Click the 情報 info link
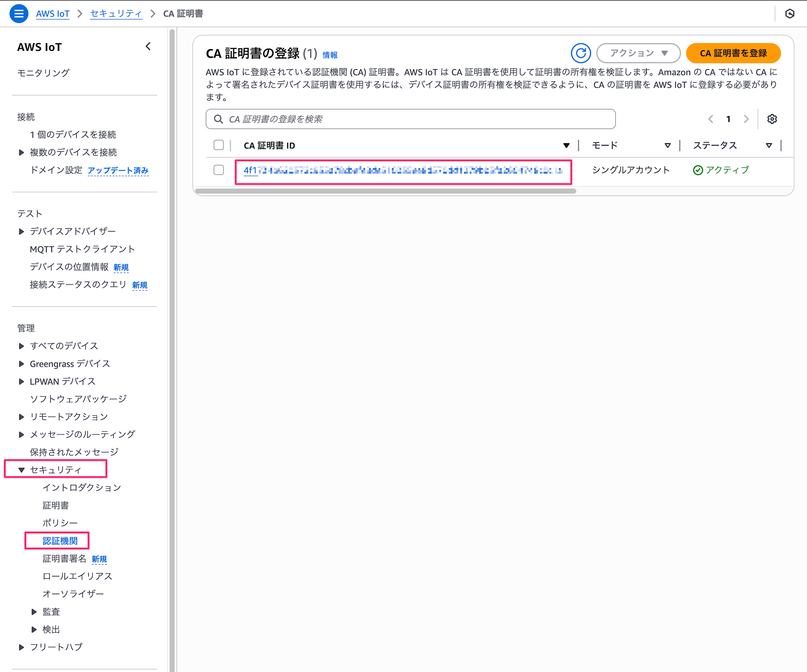Screen dimensions: 807x672 pos(330,55)
